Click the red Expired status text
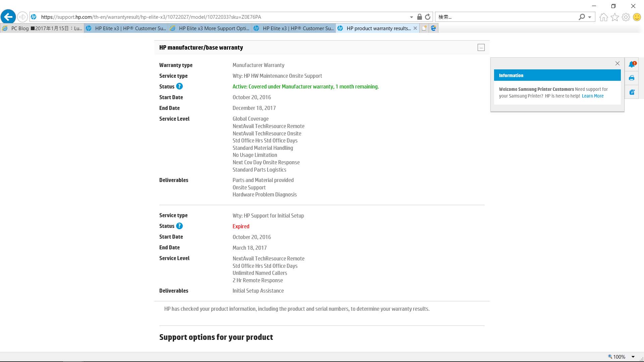 click(x=241, y=226)
